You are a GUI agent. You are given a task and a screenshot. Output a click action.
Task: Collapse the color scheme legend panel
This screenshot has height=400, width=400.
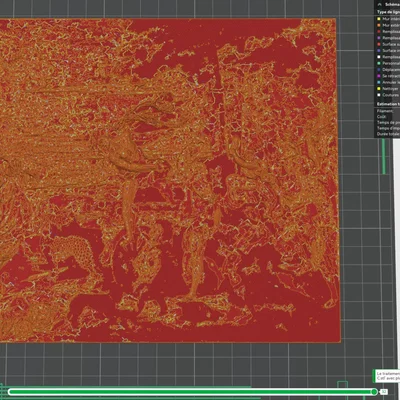click(379, 4)
